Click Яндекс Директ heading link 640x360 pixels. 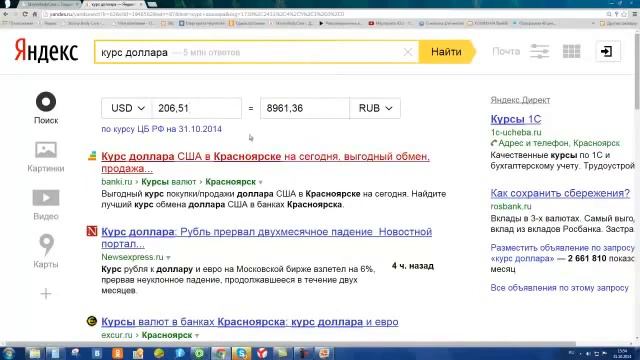tap(520, 100)
